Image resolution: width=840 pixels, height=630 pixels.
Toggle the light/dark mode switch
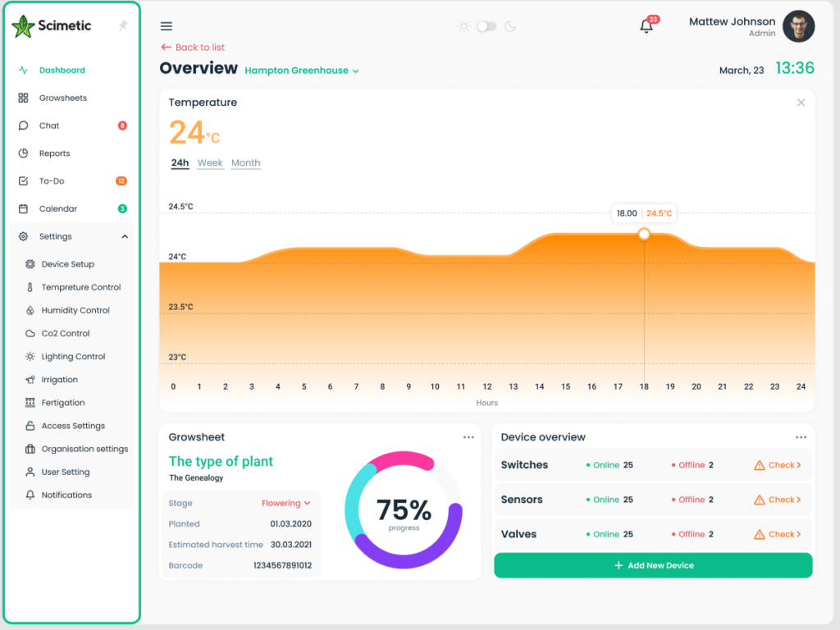tap(486, 26)
